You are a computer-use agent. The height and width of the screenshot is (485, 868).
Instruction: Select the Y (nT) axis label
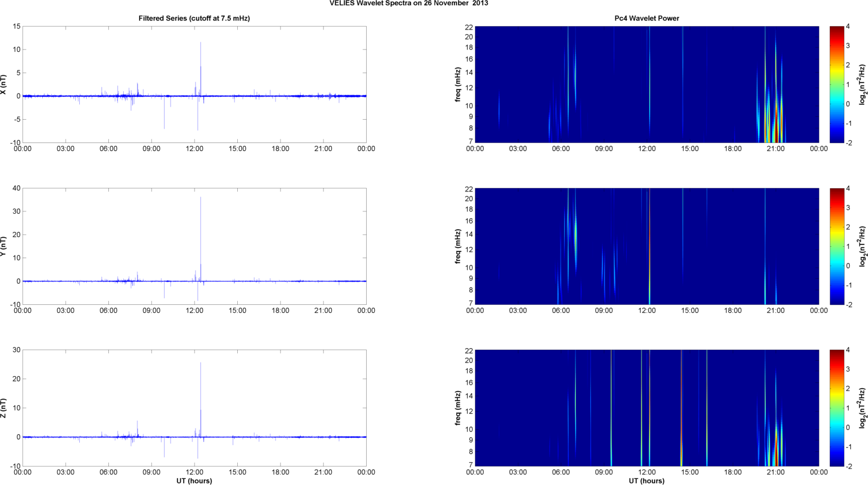(x=3, y=246)
